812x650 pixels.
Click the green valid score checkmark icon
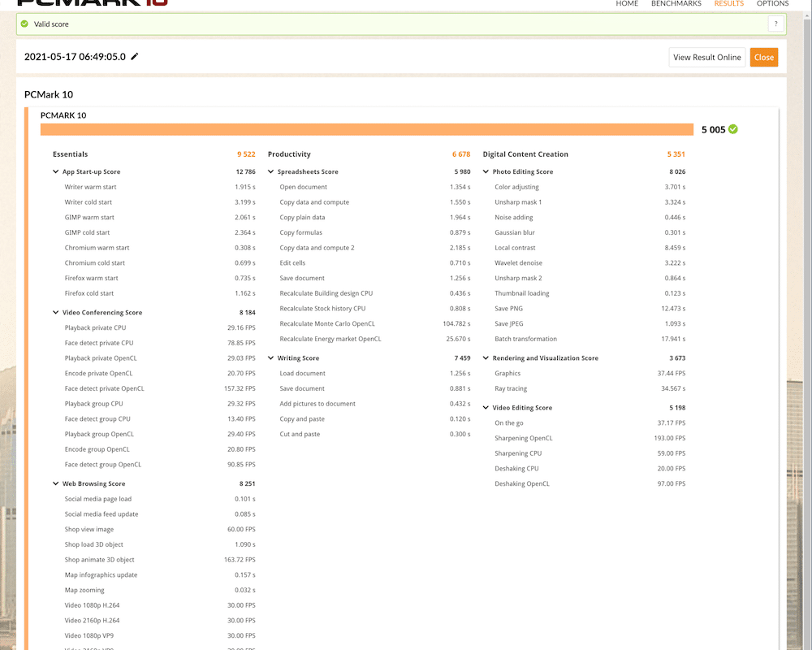pyautogui.click(x=24, y=24)
